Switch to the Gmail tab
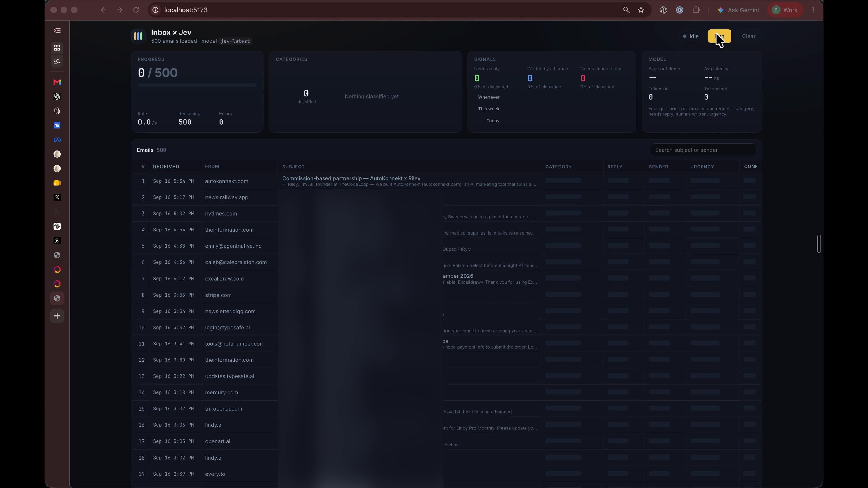 (57, 82)
